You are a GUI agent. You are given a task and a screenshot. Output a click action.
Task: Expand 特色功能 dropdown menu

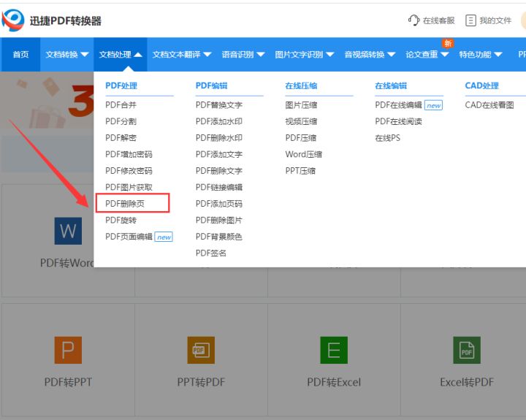click(481, 54)
